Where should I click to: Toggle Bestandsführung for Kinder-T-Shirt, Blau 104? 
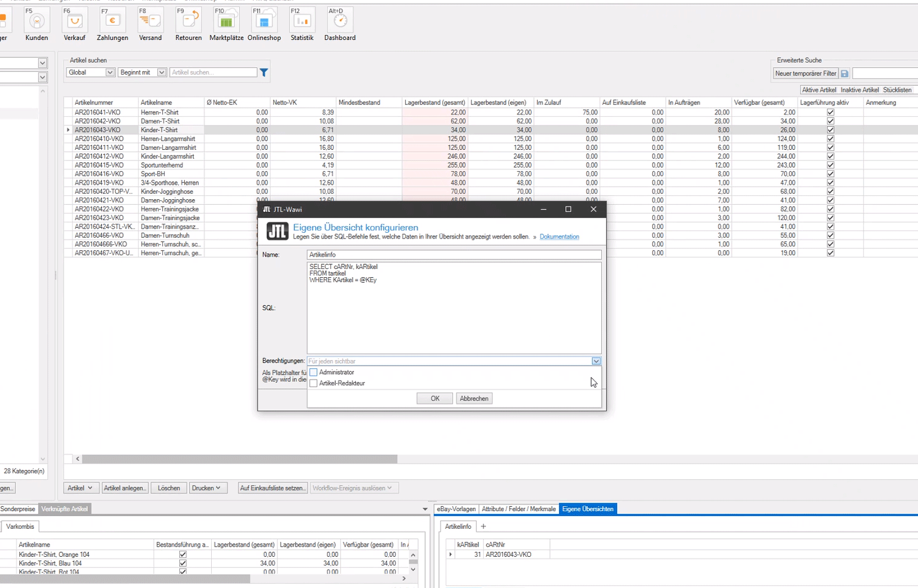pyautogui.click(x=183, y=563)
